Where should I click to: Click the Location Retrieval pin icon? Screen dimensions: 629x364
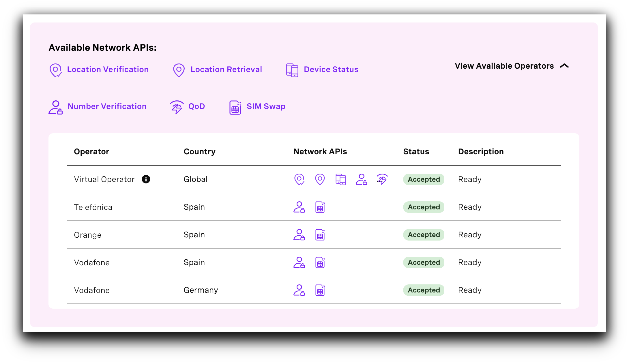(x=178, y=70)
